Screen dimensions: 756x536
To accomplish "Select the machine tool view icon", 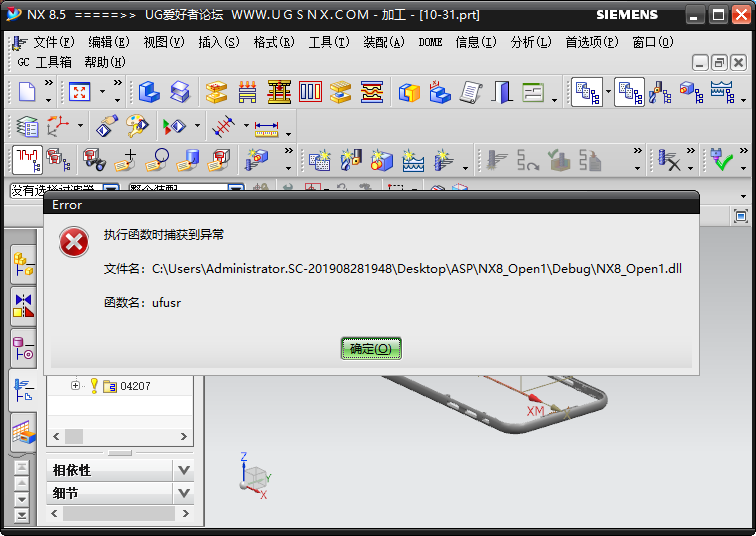I will (x=660, y=92).
